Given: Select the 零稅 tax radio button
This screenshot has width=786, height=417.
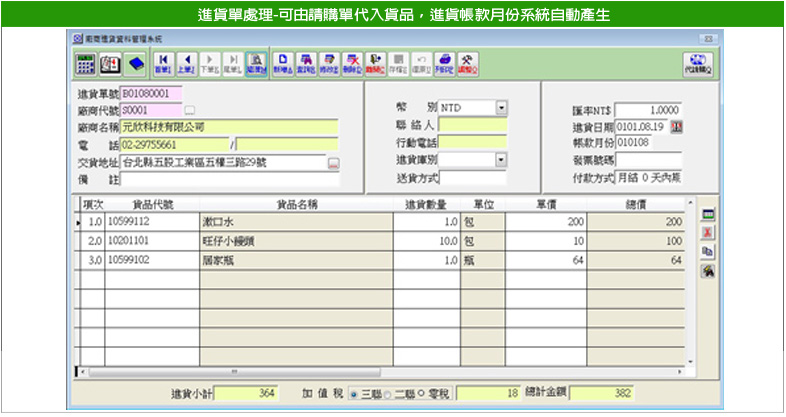Looking at the screenshot, I should click(x=420, y=394).
